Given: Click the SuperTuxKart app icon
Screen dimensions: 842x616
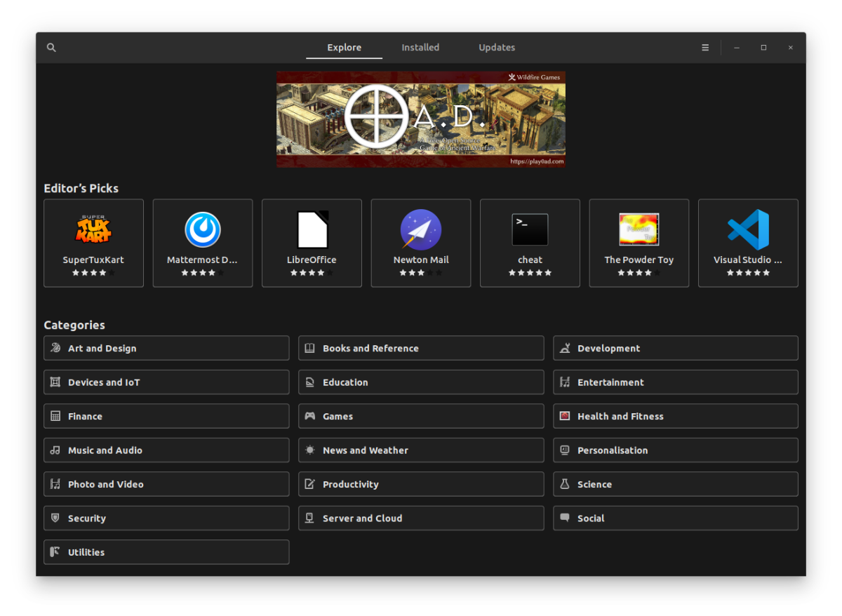Looking at the screenshot, I should (93, 229).
